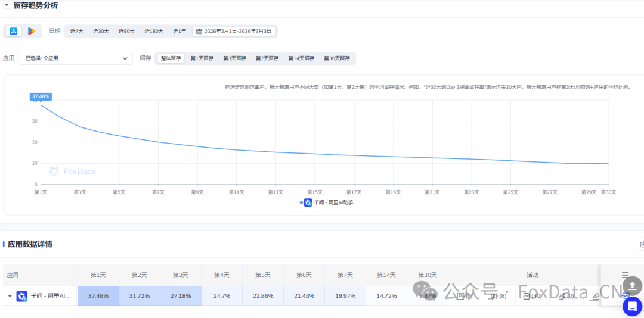Viewport: 644px width, 318px height.
Task: Click the 第3天 column header
Action: [180, 275]
